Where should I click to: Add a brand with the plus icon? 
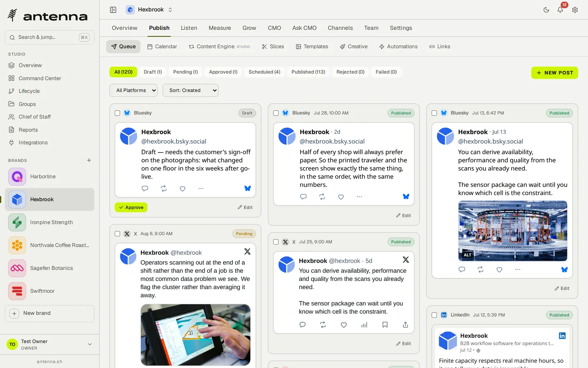[x=89, y=160]
